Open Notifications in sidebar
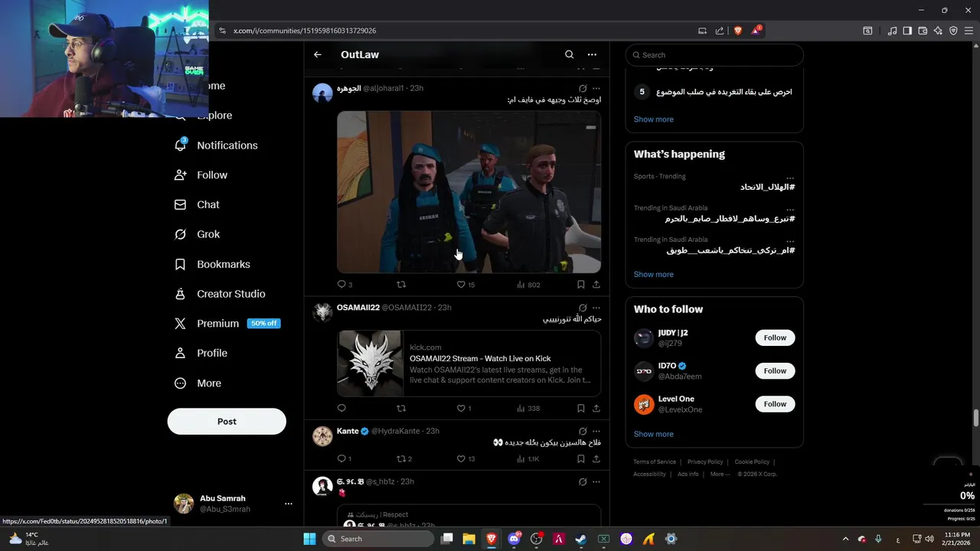The image size is (980, 551). [x=216, y=145]
